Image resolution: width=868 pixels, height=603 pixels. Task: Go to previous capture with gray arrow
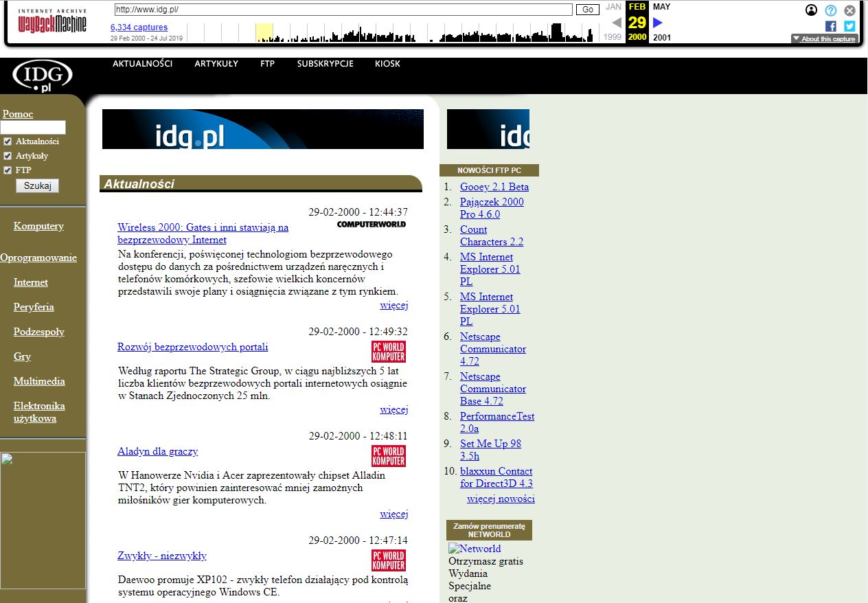[x=616, y=22]
